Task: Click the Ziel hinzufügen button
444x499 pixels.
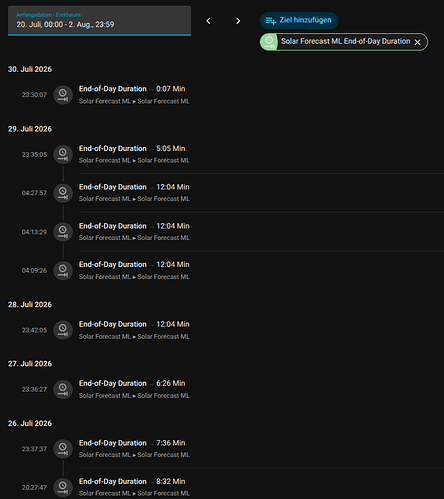Action: [299, 20]
